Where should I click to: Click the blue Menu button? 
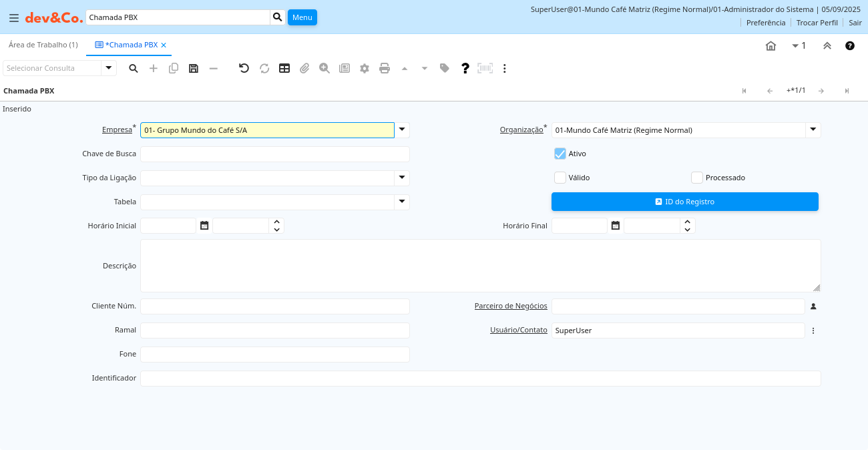click(x=302, y=17)
